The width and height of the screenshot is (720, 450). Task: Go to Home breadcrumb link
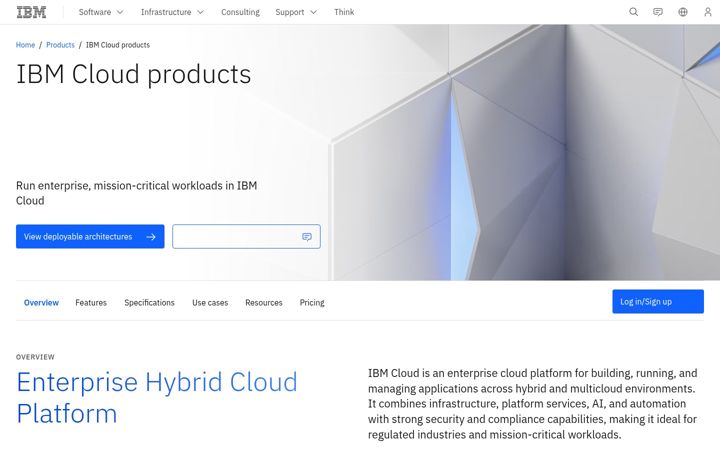pyautogui.click(x=25, y=45)
